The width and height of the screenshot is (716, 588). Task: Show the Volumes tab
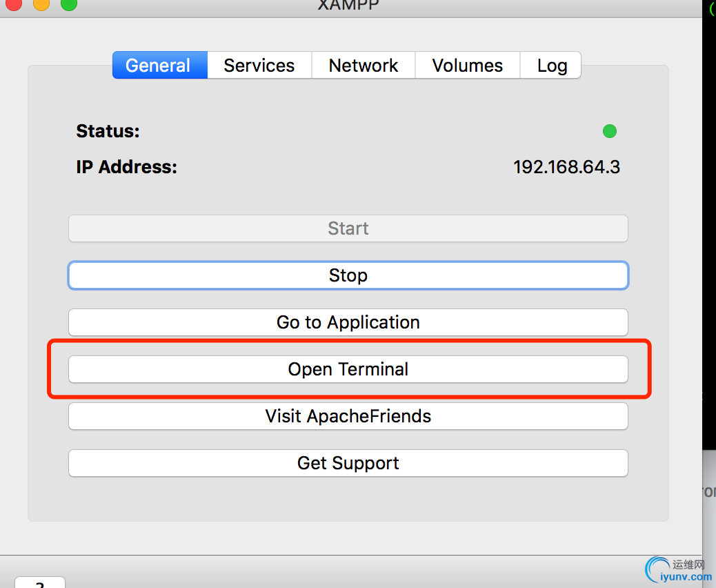coord(468,65)
